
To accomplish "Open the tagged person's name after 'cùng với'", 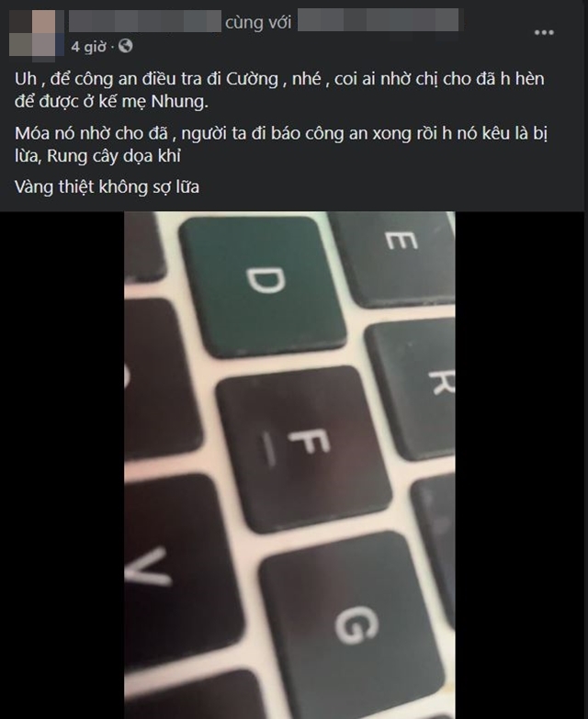I will tap(378, 20).
